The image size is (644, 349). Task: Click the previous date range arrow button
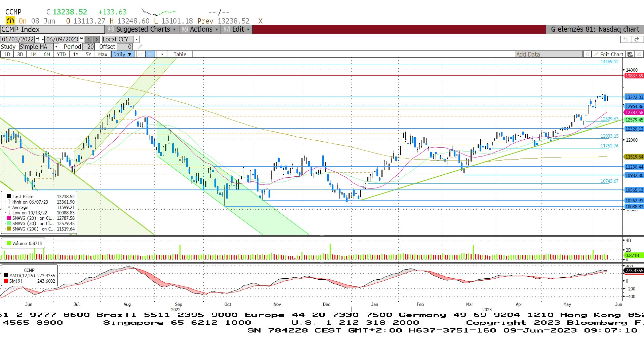coord(89,39)
